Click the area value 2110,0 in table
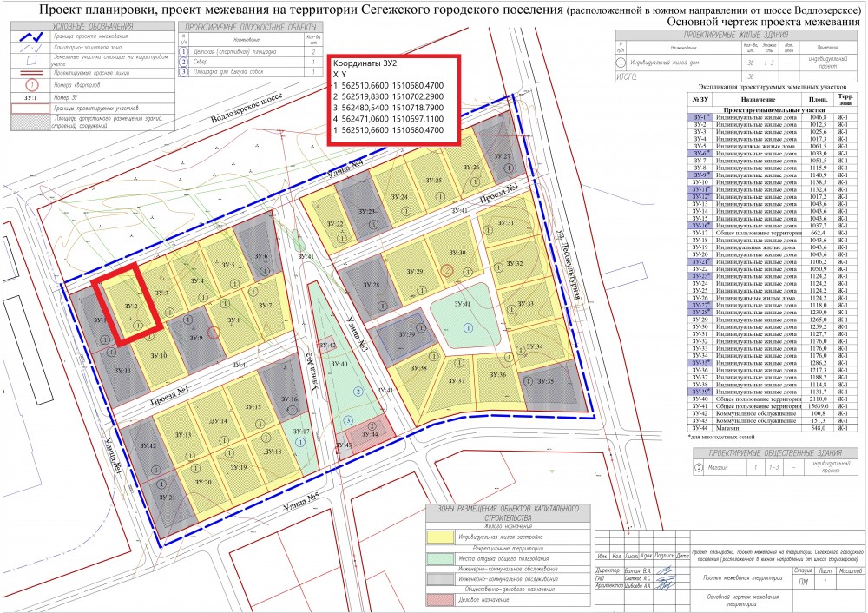 click(x=818, y=399)
